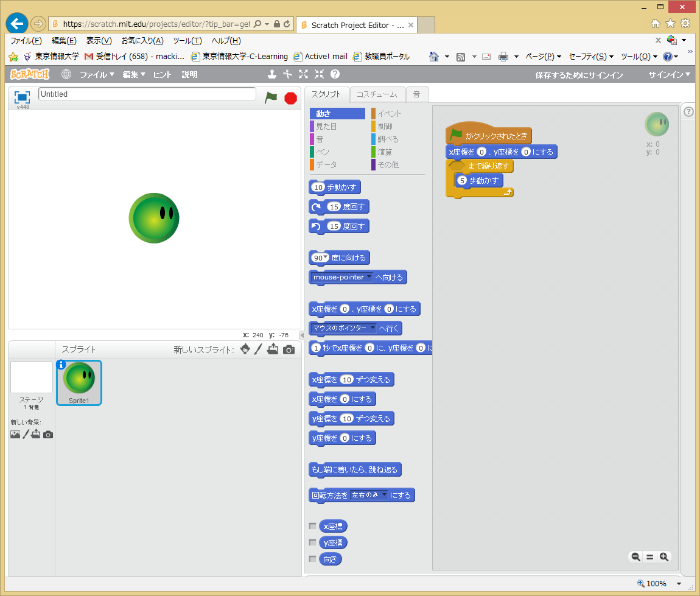Image resolution: width=700 pixels, height=596 pixels.
Task: Click the browser back arrow button
Action: coord(17,24)
